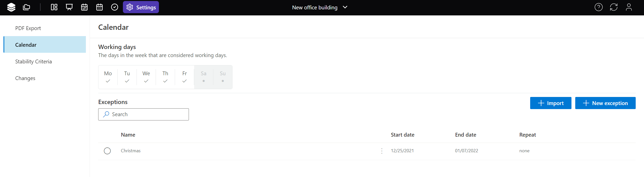The height and width of the screenshot is (177, 644).
Task: Click the Import exceptions button
Action: click(x=551, y=103)
